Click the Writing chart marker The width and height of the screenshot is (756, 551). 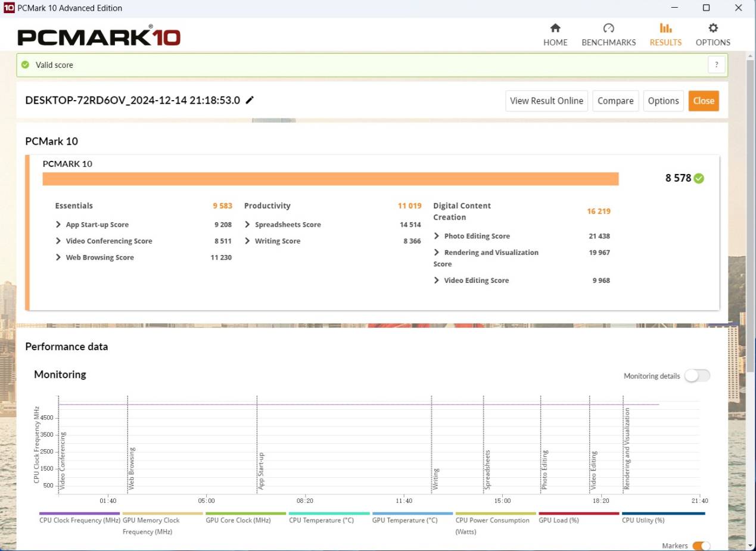436,479
